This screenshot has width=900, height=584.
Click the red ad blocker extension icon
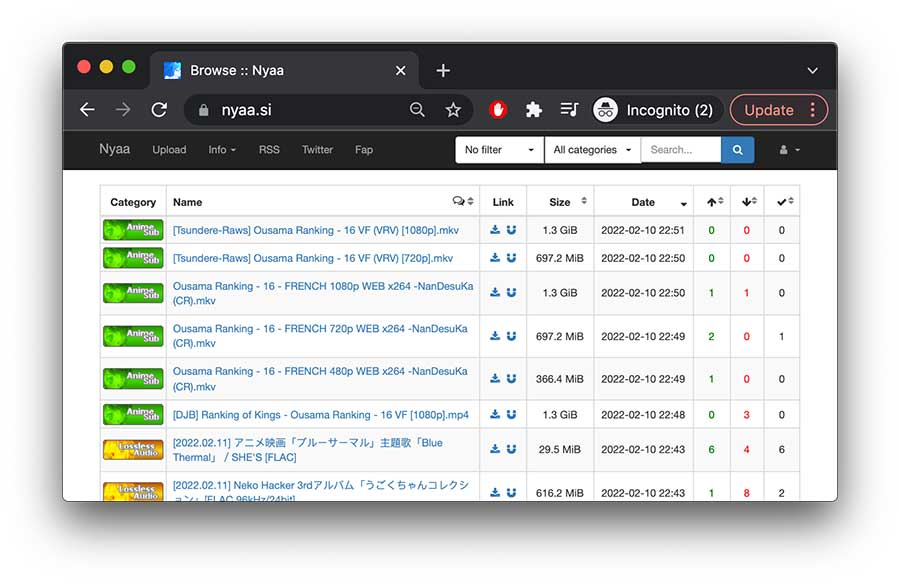[498, 110]
